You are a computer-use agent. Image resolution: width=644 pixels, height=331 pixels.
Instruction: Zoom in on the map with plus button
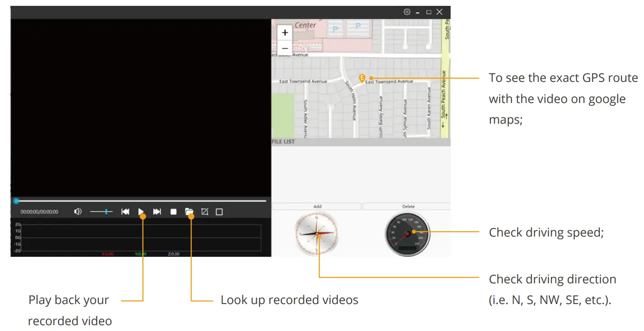click(x=285, y=32)
